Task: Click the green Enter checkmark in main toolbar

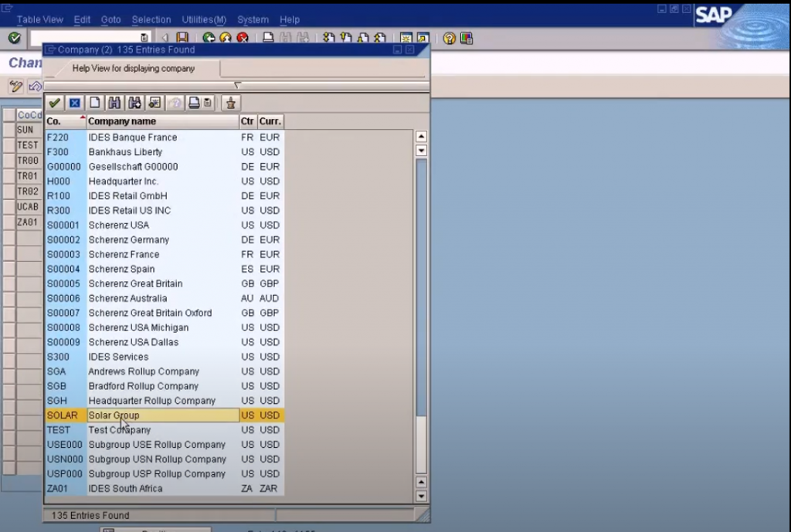Action: point(15,38)
